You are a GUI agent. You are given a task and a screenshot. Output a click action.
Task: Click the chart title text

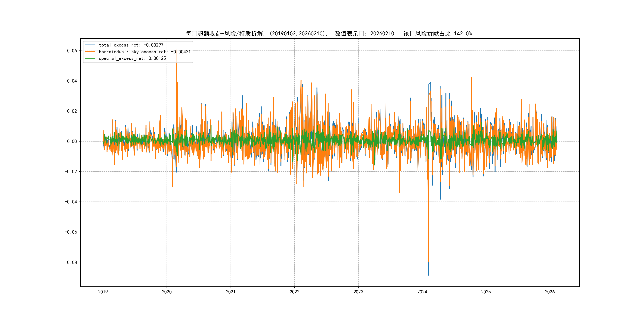[329, 34]
